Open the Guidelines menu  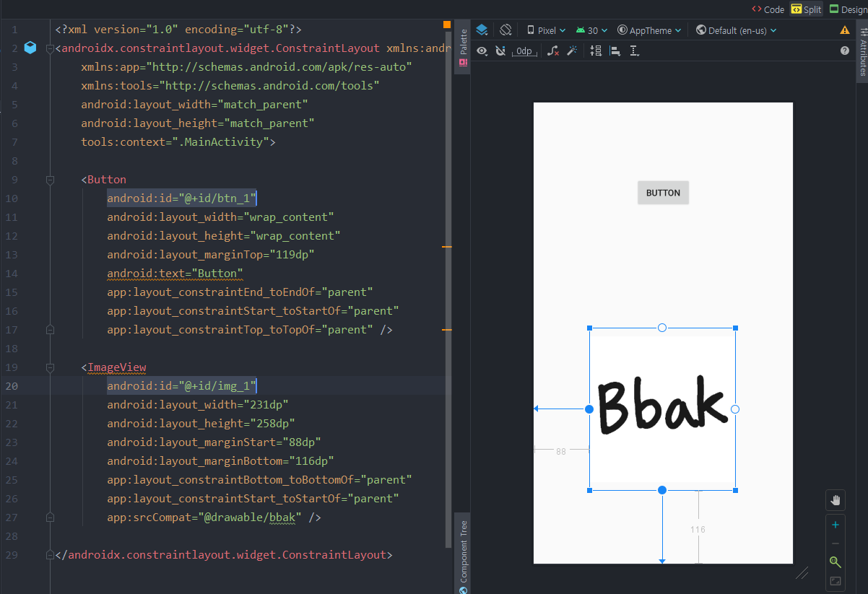635,51
